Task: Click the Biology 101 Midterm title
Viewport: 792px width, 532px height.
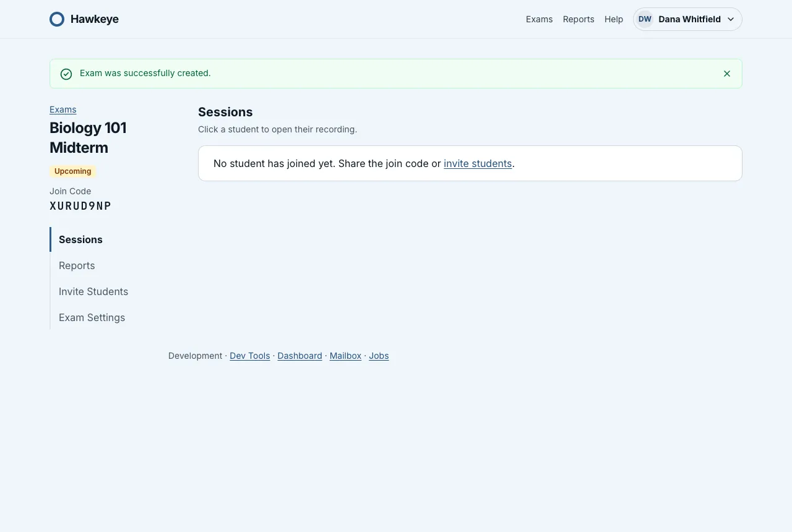Action: coord(88,137)
